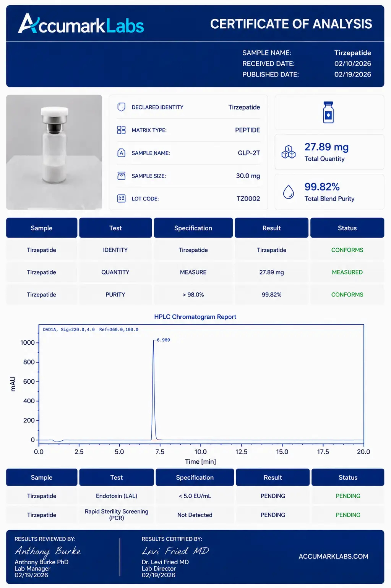This screenshot has width=391, height=588.
Task: Click the PEPTIDE matrix type value
Action: point(247,130)
